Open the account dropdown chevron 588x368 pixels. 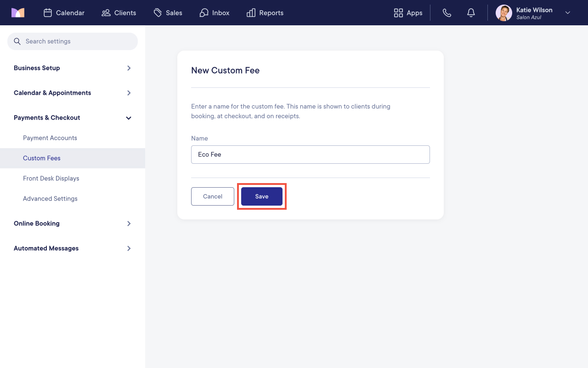(568, 13)
